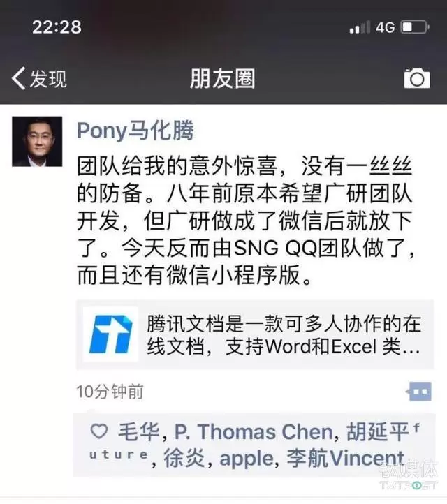Open liker apple's profile

coord(247,459)
